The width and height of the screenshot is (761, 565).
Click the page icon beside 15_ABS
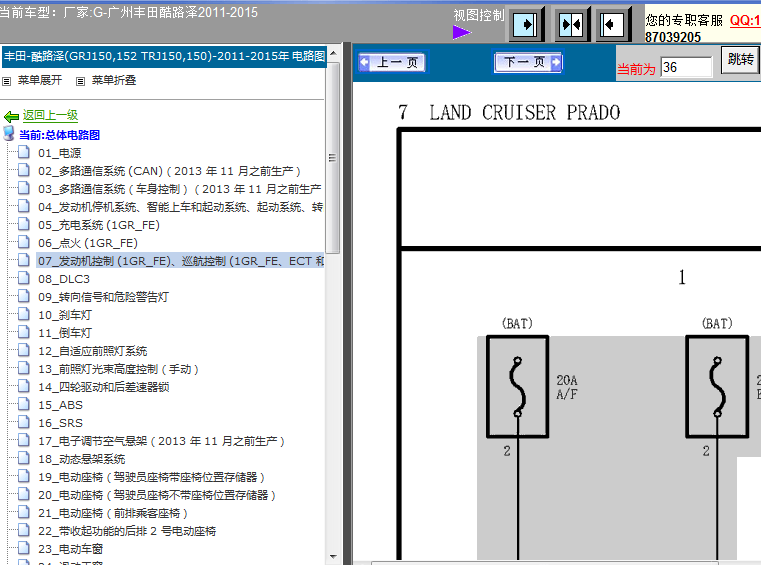coord(23,404)
